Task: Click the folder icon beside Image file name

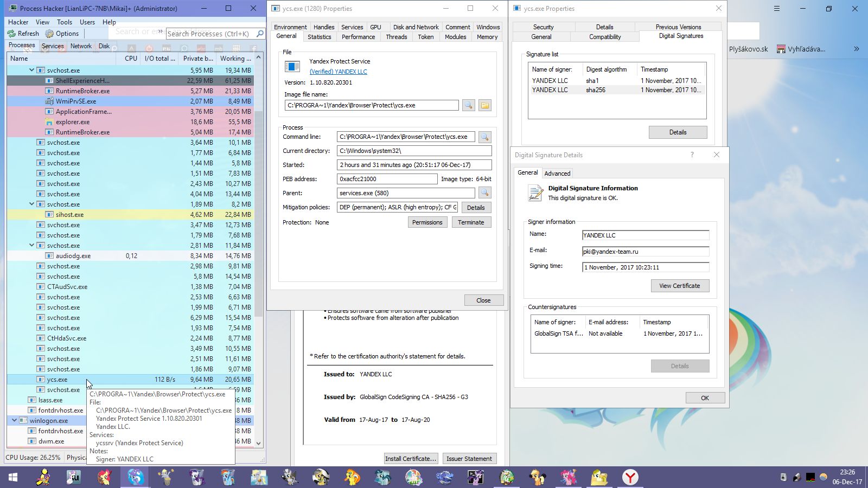Action: (x=484, y=105)
